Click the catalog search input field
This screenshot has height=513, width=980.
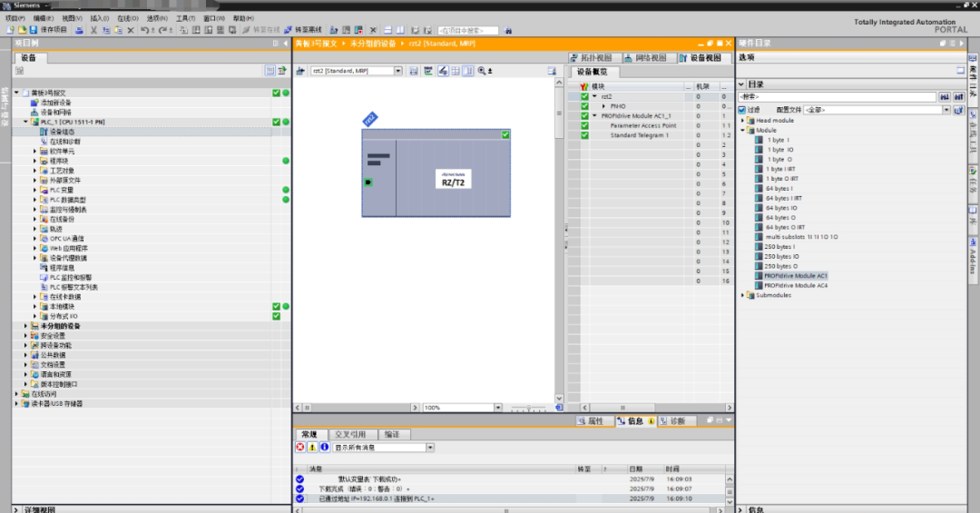[837, 96]
